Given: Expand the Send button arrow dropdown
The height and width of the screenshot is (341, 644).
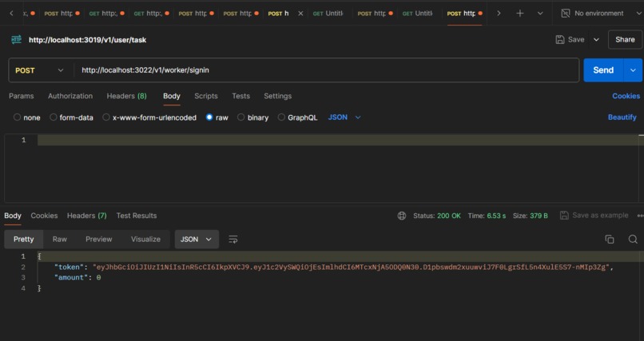Looking at the screenshot, I should [x=633, y=70].
